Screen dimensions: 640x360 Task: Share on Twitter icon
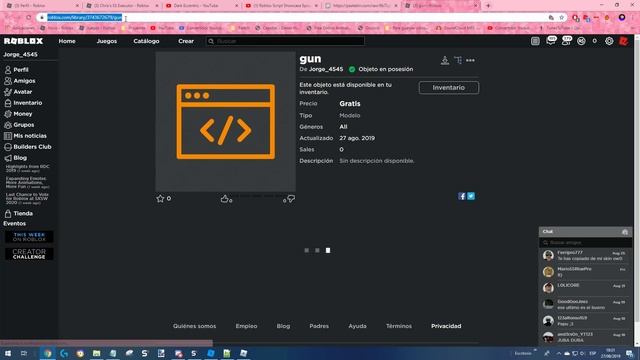(x=471, y=196)
